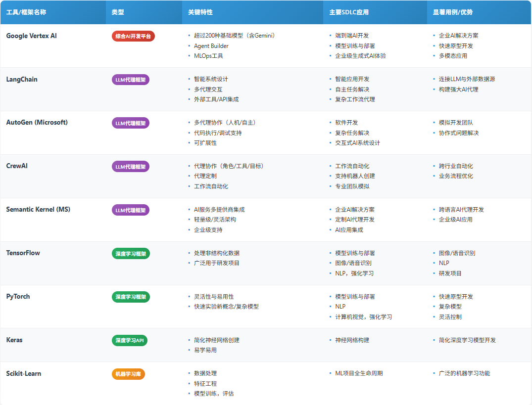The image size is (532, 405).
Task: Click the LLM代理框架 badge in Semantic Kernel row
Action: click(131, 210)
